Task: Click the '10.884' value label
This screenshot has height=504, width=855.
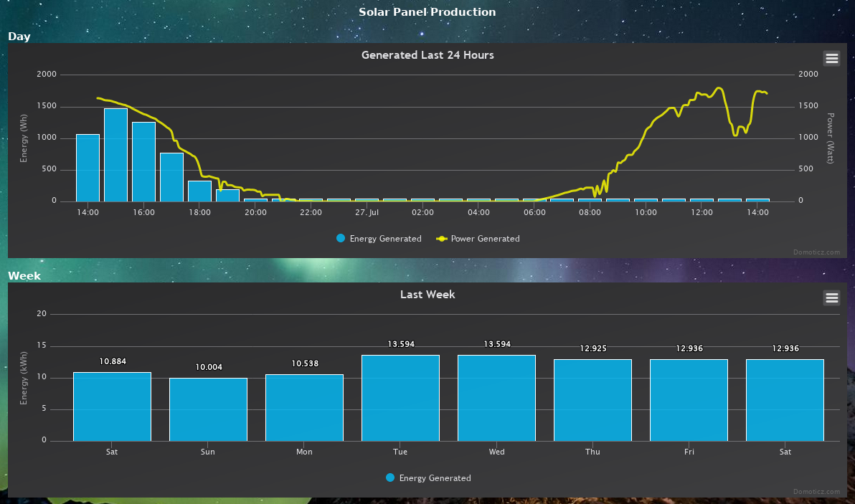Action: pyautogui.click(x=113, y=361)
